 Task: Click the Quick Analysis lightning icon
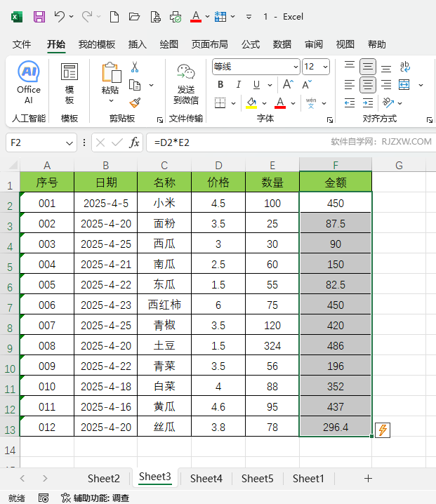click(x=383, y=430)
